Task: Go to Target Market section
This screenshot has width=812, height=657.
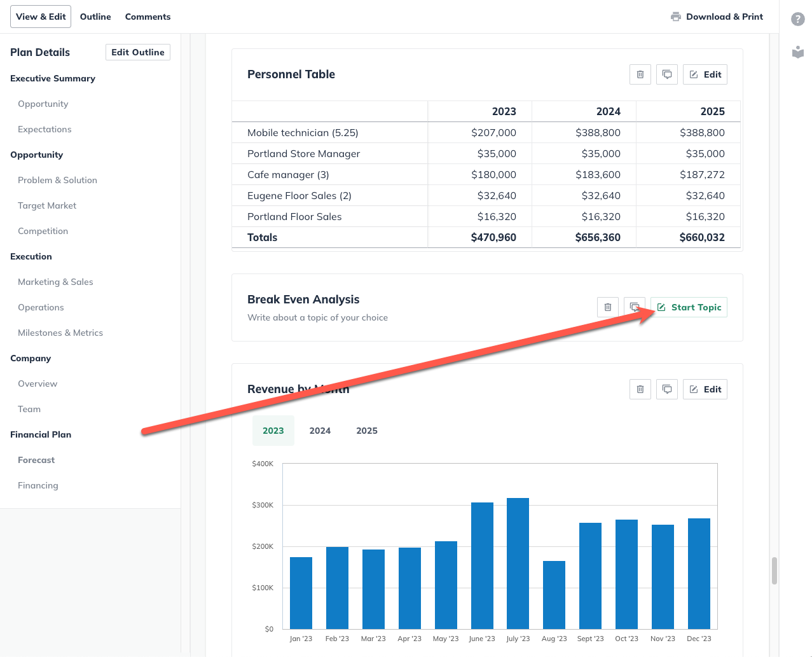Action: coord(47,205)
